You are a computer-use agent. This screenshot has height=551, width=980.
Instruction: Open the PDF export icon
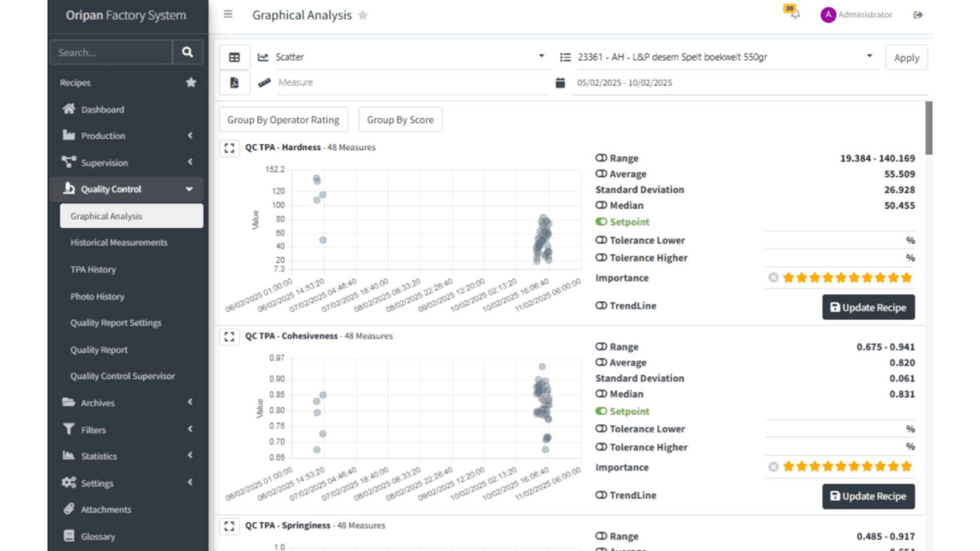click(234, 83)
